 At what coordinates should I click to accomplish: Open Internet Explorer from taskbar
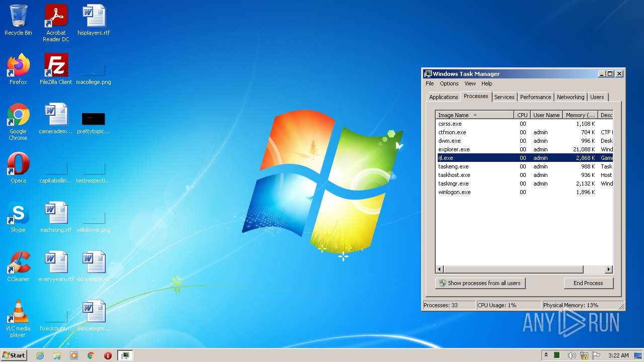tap(40, 355)
